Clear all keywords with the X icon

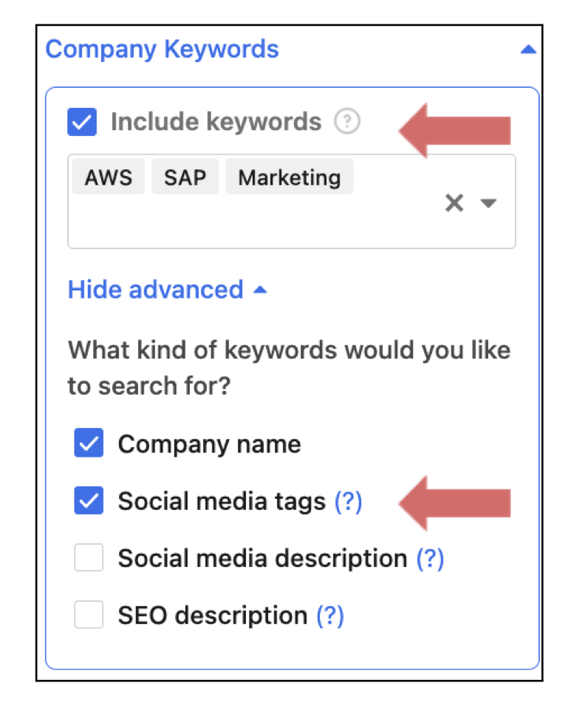point(454,203)
